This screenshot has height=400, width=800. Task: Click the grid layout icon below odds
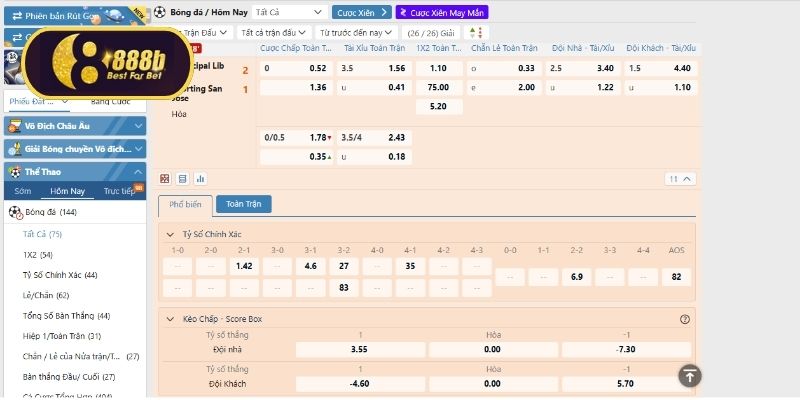pyautogui.click(x=166, y=179)
